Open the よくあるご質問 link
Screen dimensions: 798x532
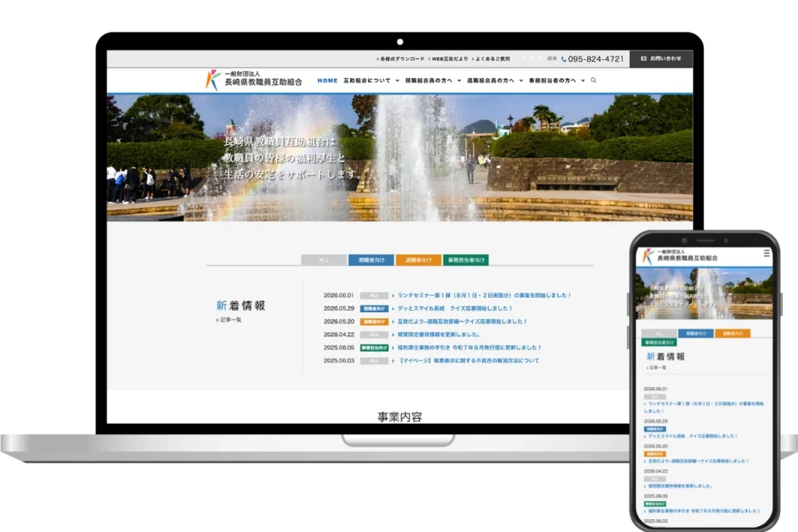491,59
